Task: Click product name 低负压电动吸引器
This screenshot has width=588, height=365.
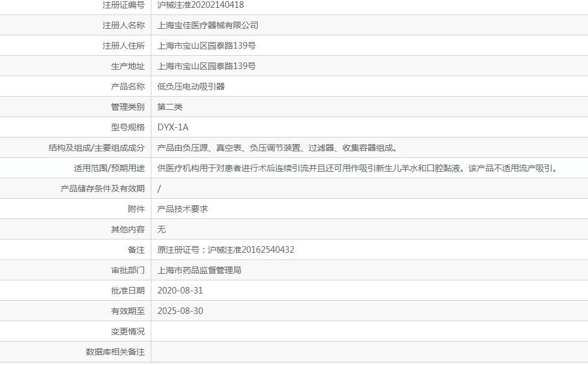Action: [x=191, y=86]
